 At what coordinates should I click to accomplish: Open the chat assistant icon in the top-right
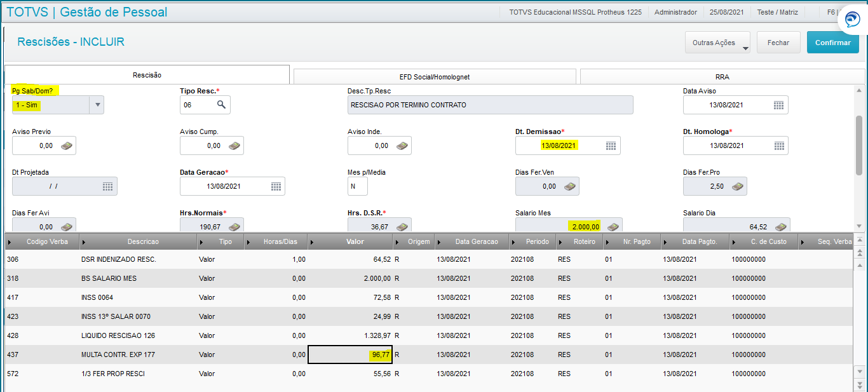(851, 19)
